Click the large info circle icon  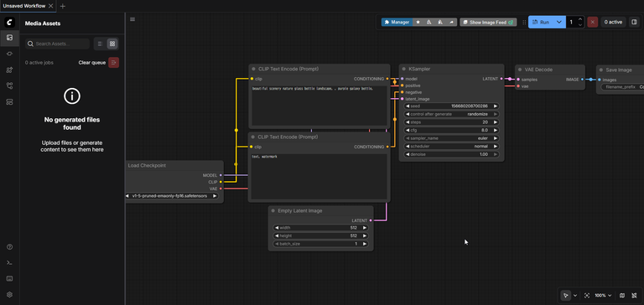click(72, 96)
